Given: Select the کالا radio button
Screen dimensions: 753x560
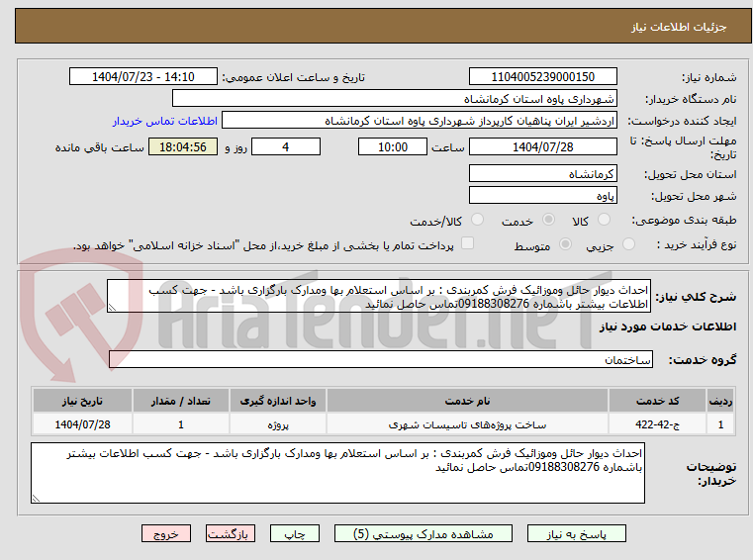Looking at the screenshot, I should 605,220.
